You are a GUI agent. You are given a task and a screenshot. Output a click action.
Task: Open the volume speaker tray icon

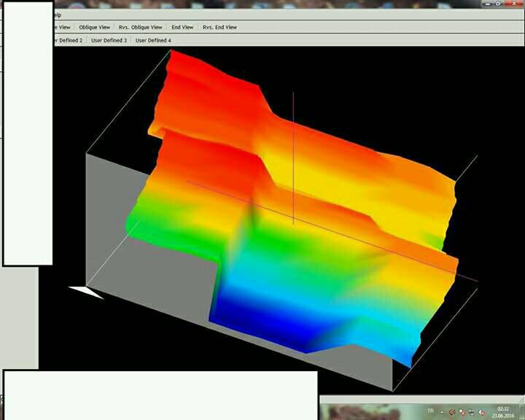482,412
